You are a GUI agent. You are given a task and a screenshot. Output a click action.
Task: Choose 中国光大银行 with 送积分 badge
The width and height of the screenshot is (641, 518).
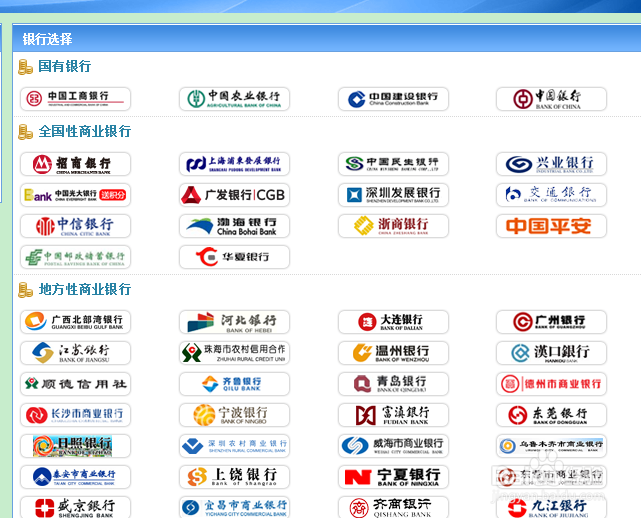pos(75,195)
